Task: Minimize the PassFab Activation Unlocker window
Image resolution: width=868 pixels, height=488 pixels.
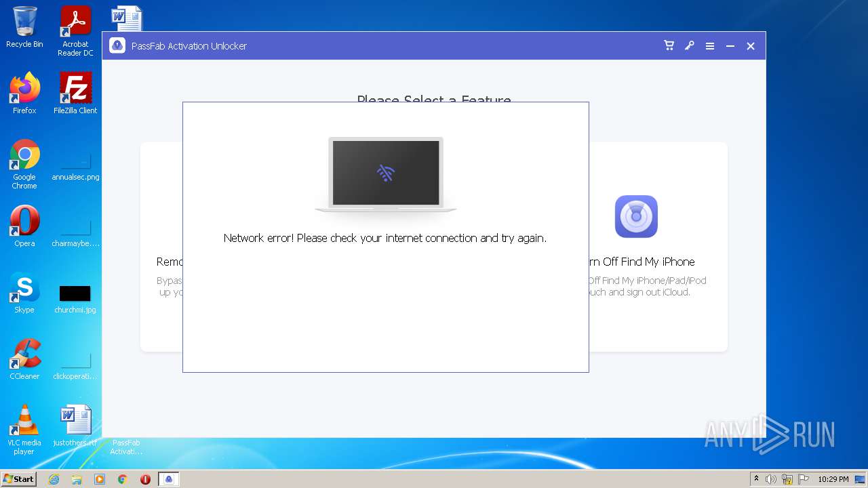Action: coord(730,46)
